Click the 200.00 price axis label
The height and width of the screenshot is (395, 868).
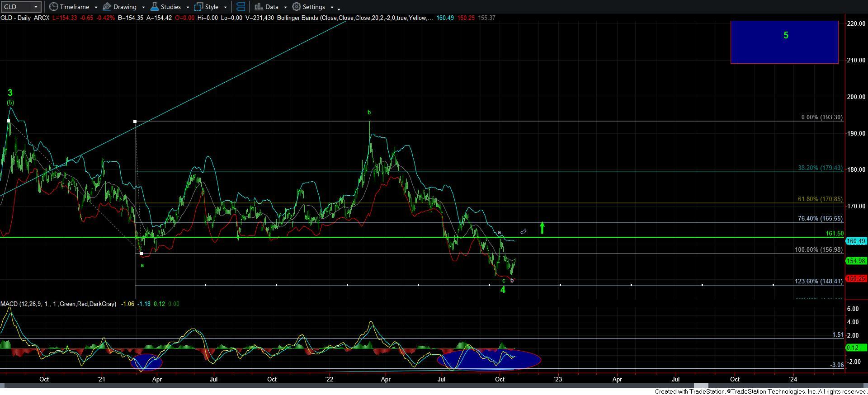[x=856, y=97]
